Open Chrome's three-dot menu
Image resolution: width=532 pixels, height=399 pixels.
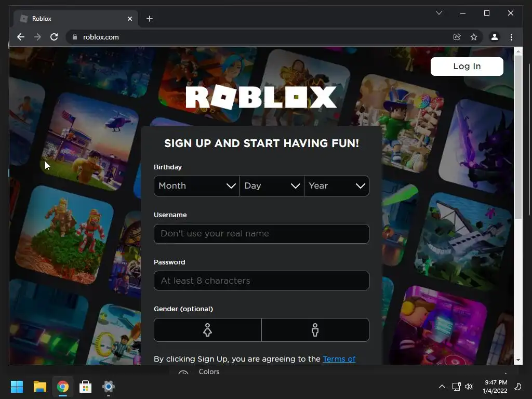(x=511, y=37)
